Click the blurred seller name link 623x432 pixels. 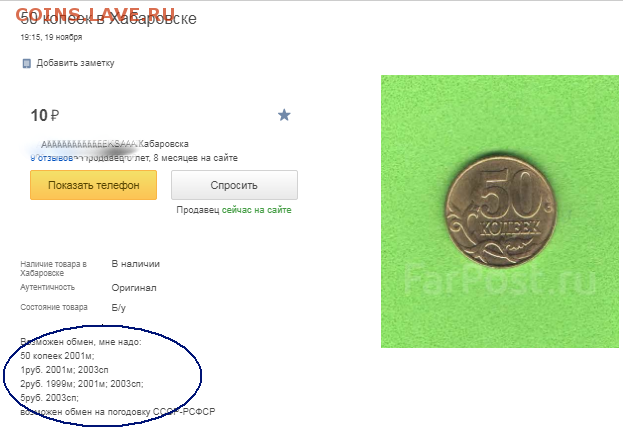(89, 144)
